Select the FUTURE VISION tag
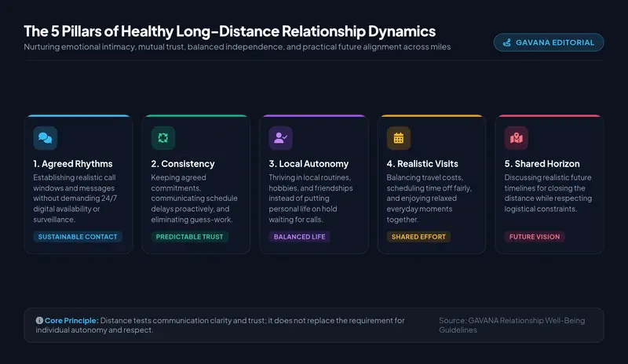Screen dimensions: 628x364 pos(535,237)
